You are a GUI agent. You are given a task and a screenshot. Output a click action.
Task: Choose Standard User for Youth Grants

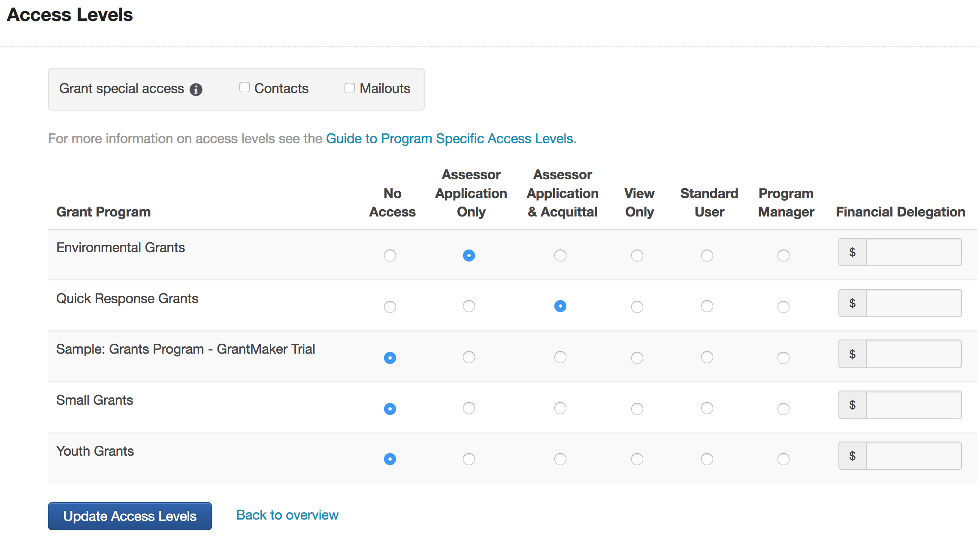tap(707, 459)
